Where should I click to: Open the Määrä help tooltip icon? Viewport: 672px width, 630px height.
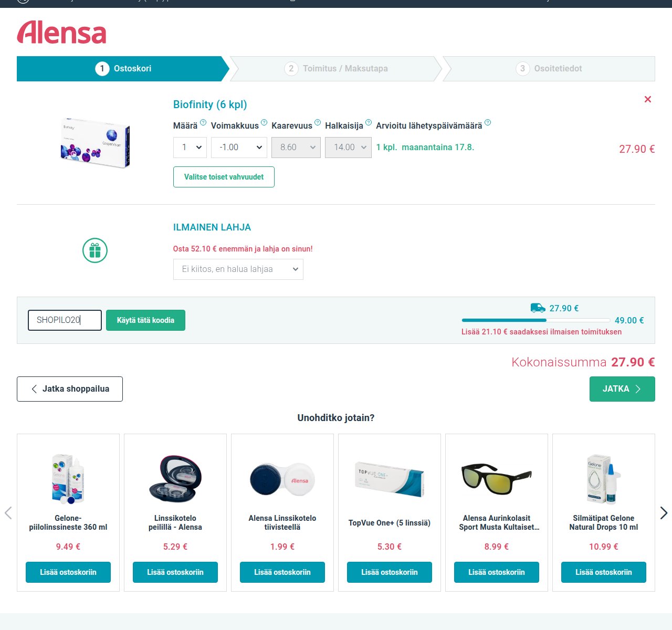click(203, 122)
